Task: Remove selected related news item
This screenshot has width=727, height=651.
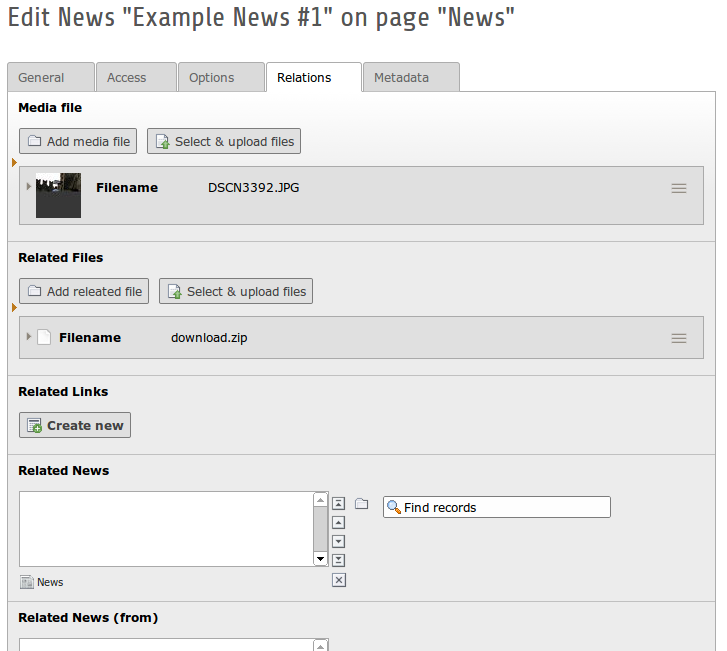Action: [x=338, y=580]
